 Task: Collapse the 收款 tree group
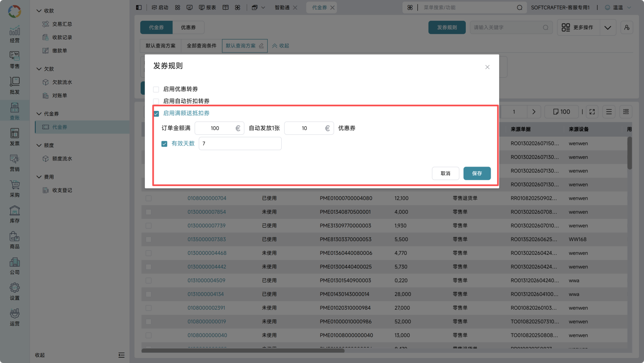pyautogui.click(x=39, y=11)
